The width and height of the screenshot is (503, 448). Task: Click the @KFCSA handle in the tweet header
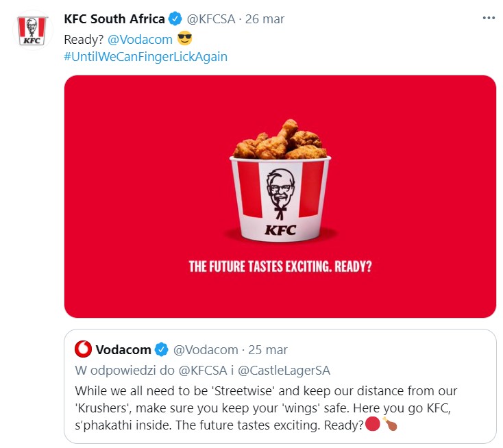pos(213,18)
